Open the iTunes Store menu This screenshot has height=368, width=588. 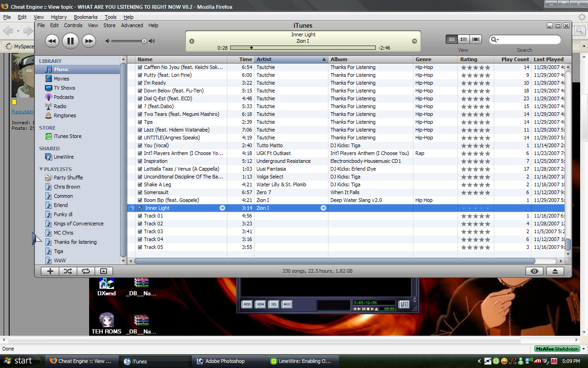click(109, 25)
